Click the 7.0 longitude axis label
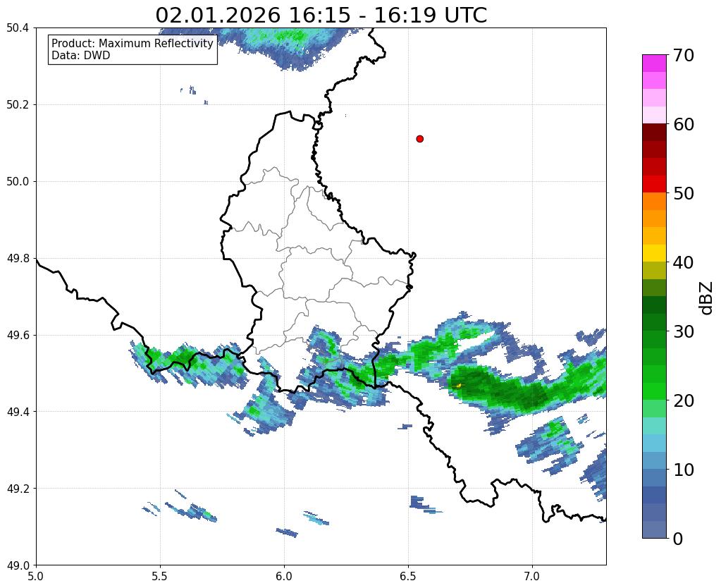The height and width of the screenshot is (588, 721). coord(532,576)
